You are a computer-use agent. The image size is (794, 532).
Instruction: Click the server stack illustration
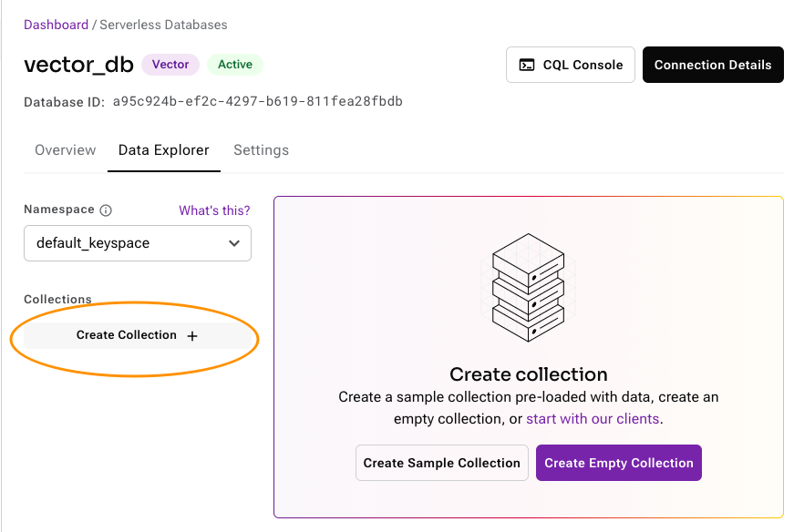point(528,288)
